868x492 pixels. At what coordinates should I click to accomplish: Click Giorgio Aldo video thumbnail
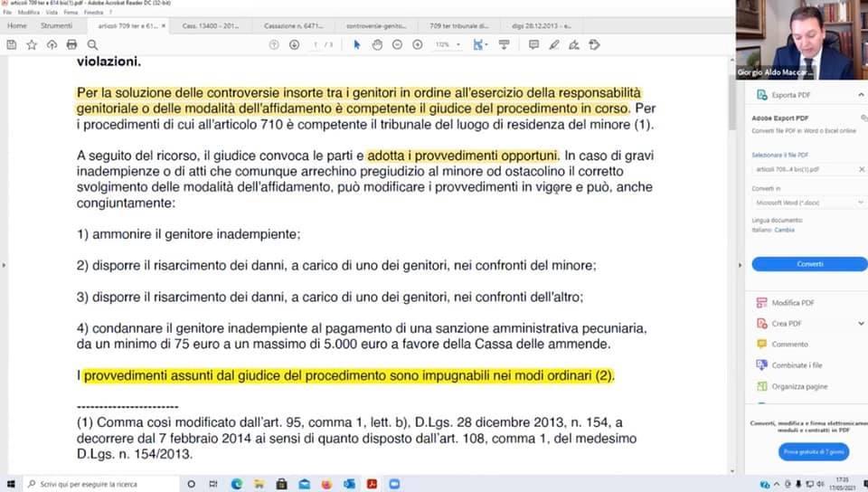(x=802, y=39)
